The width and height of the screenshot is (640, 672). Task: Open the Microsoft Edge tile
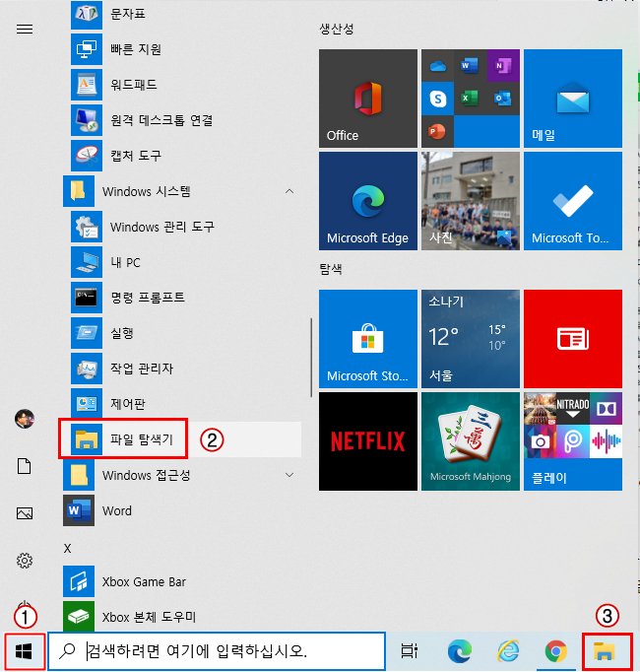368,201
